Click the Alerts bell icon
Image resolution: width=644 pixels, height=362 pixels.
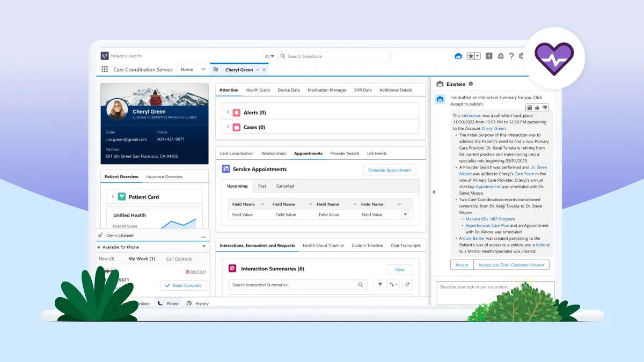click(x=237, y=113)
